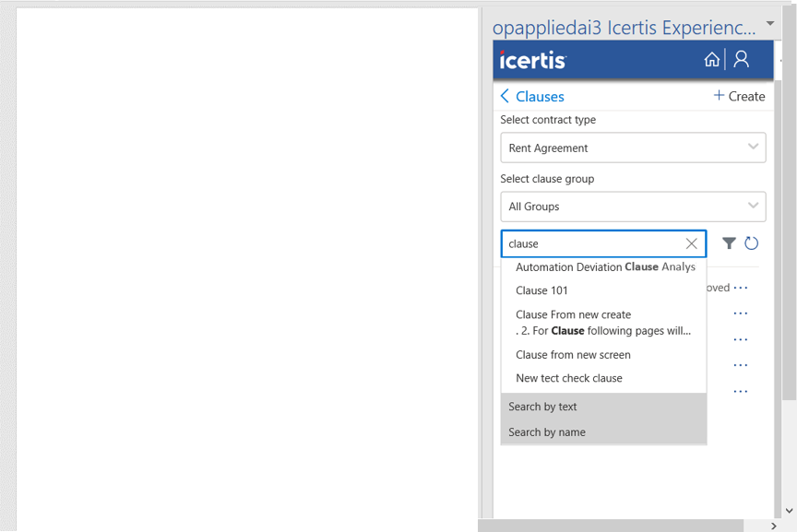Screen dimensions: 797x532
Task: Click the filter funnel icon
Action: (x=729, y=243)
